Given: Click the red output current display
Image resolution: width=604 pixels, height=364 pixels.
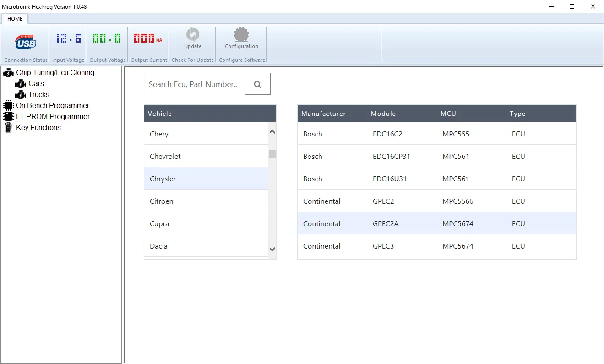Looking at the screenshot, I should [x=148, y=38].
